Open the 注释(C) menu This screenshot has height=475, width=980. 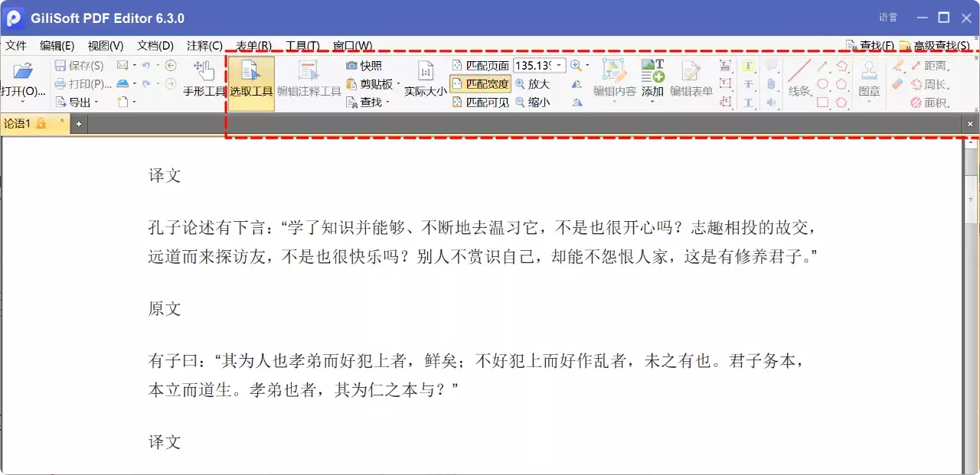204,45
